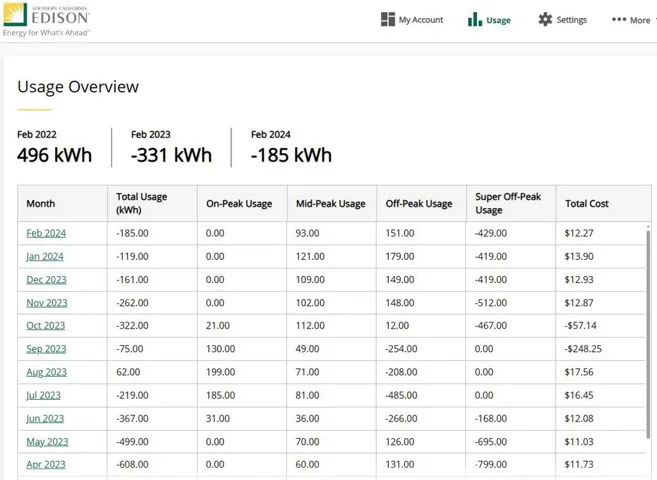Open the Dec 2023 month link
The height and width of the screenshot is (480, 657).
point(46,279)
